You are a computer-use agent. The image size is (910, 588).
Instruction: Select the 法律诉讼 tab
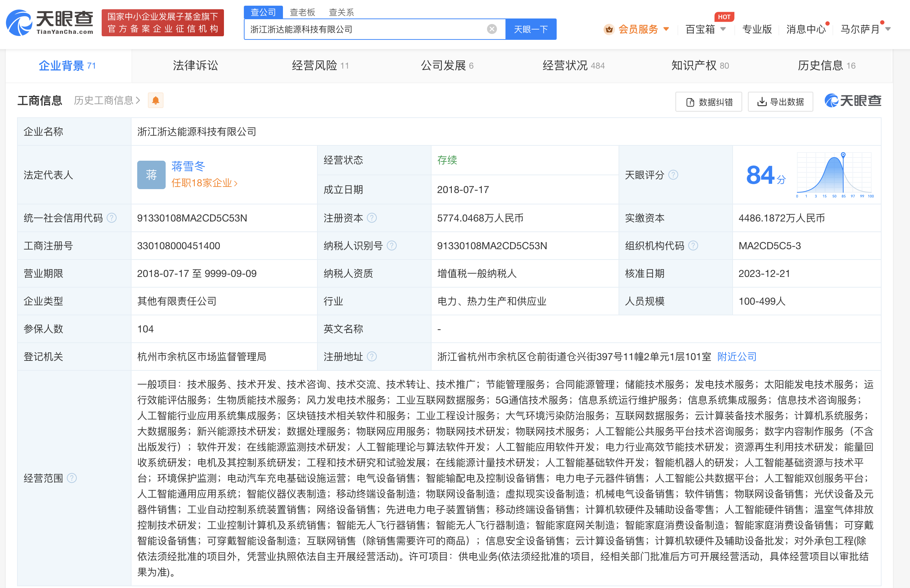click(x=195, y=66)
